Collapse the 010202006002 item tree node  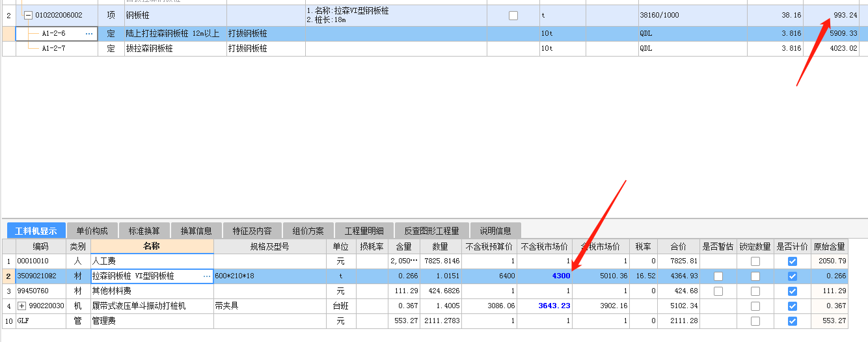point(29,16)
